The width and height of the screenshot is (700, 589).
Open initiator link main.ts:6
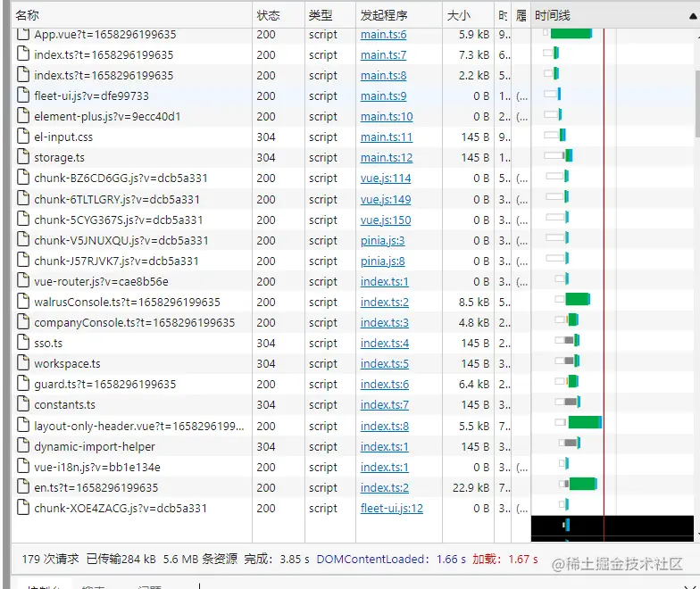[x=384, y=34]
